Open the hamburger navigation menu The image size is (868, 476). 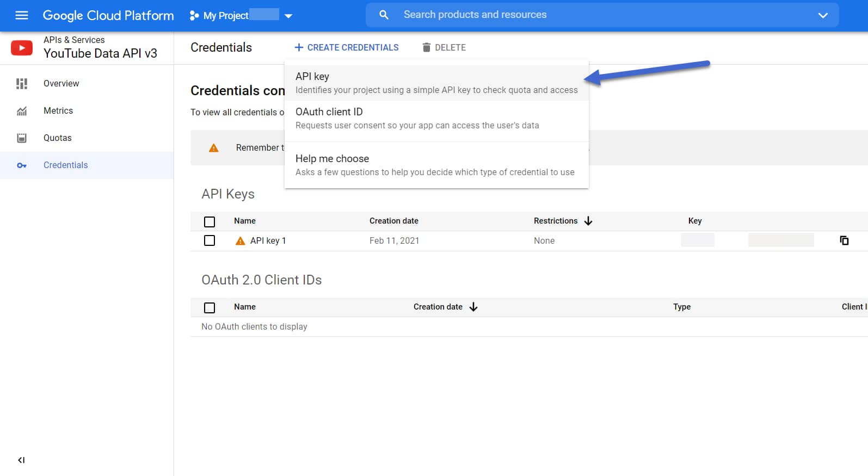point(22,15)
